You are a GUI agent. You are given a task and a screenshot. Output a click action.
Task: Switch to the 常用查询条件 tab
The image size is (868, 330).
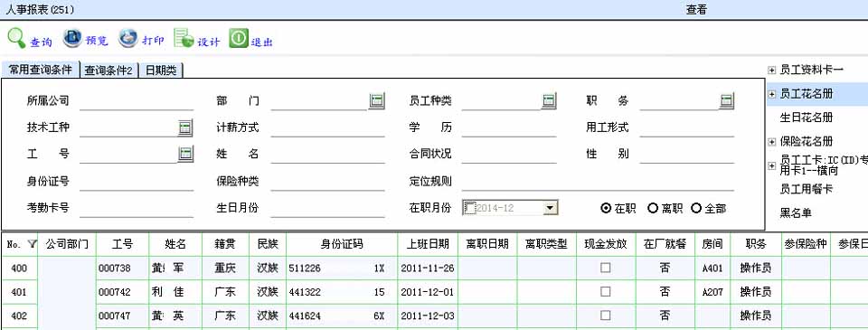click(41, 71)
